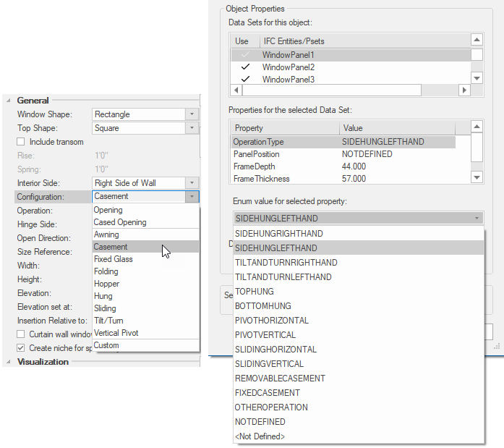Open the Interior Side dropdown
The image size is (504, 448).
coord(192,183)
